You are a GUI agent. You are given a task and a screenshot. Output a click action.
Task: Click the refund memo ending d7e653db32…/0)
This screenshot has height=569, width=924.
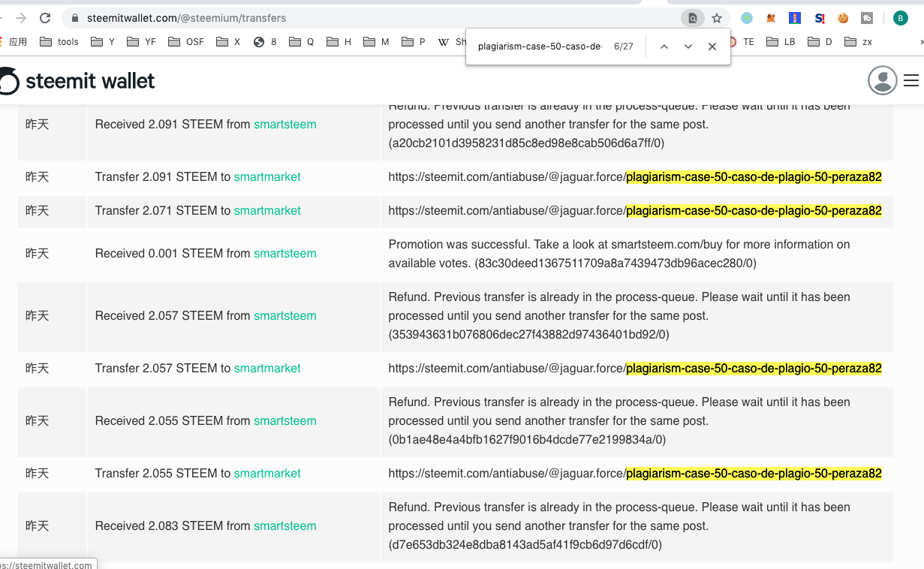[x=619, y=525]
